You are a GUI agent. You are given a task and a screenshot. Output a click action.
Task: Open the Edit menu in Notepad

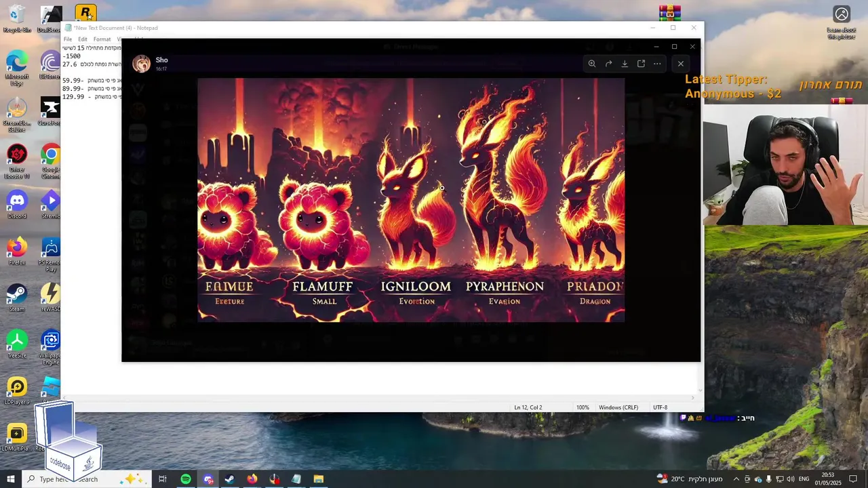tap(83, 39)
